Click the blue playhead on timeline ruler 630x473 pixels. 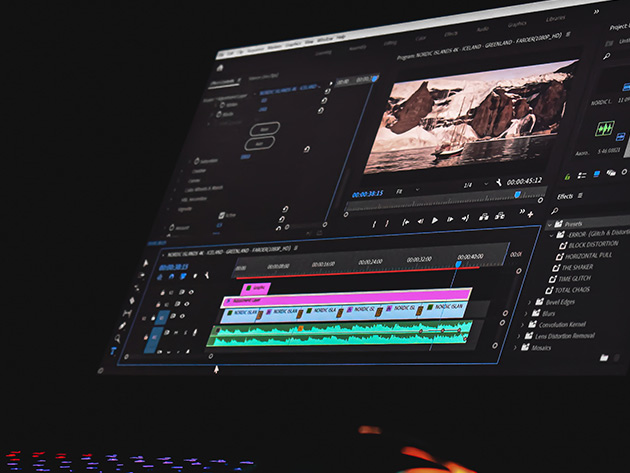coord(458,263)
